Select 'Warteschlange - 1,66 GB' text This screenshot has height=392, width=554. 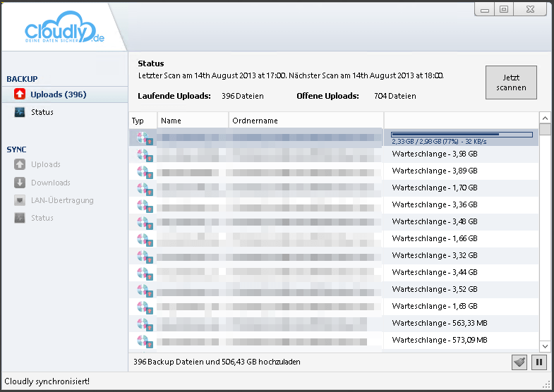click(x=435, y=238)
